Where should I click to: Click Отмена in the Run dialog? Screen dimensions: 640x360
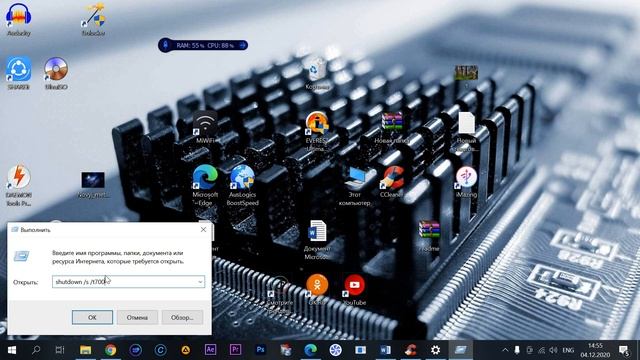137,317
